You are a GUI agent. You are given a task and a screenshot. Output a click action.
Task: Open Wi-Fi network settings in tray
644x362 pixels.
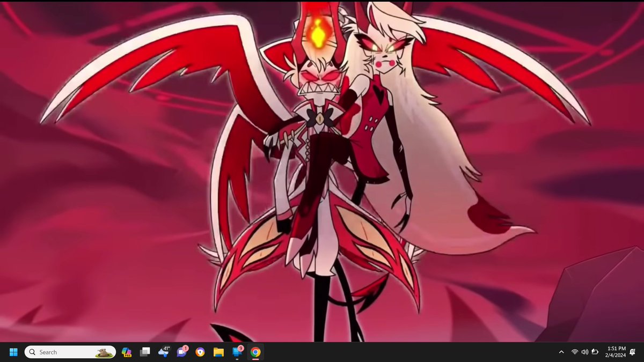click(x=575, y=352)
